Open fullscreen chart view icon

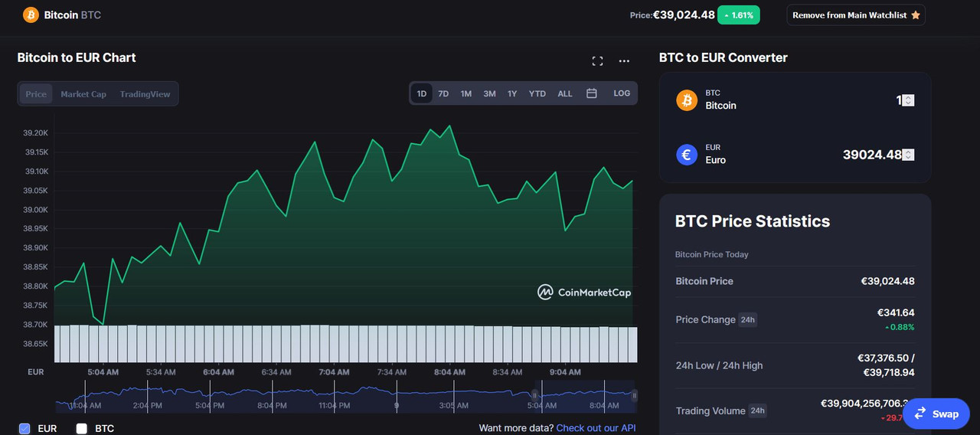click(597, 61)
